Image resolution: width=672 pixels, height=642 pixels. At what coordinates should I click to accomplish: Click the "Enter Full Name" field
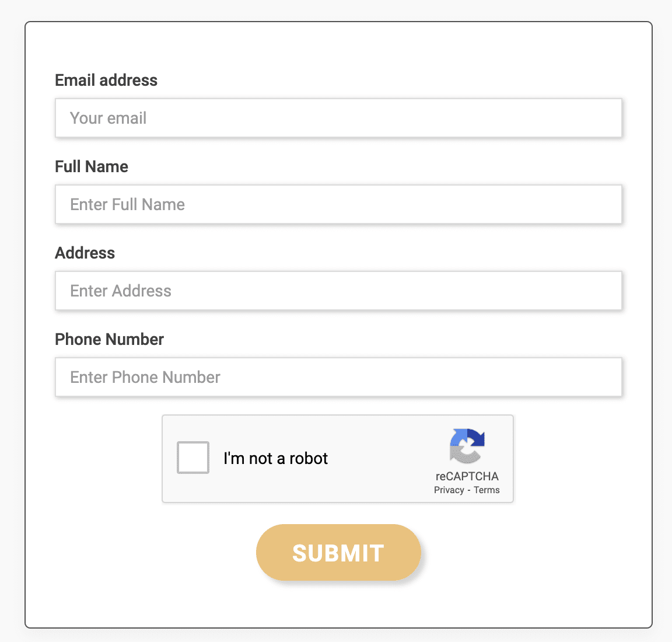point(338,204)
